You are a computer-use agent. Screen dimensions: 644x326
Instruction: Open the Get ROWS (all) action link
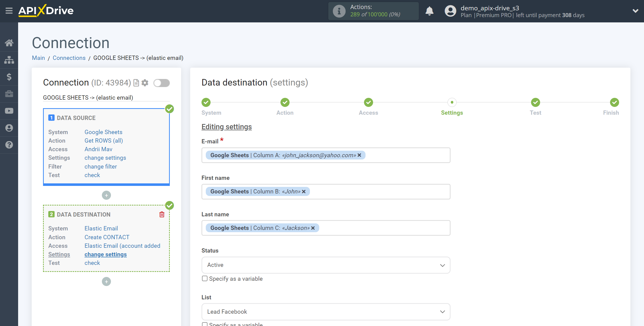(x=104, y=141)
